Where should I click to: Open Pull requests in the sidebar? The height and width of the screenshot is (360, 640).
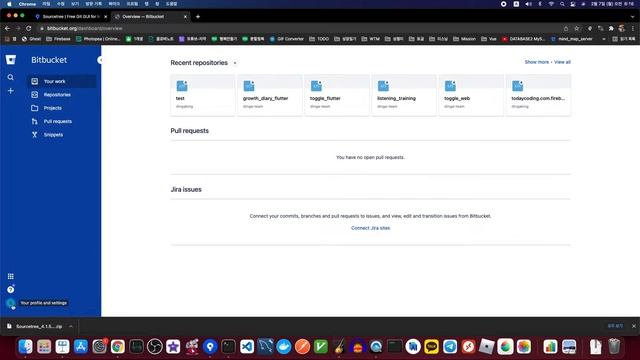click(62, 121)
